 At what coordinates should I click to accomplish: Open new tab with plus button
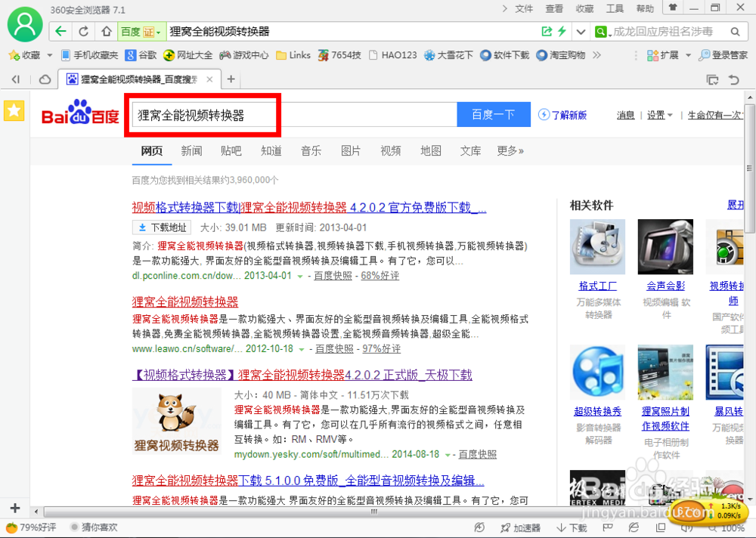coord(231,79)
